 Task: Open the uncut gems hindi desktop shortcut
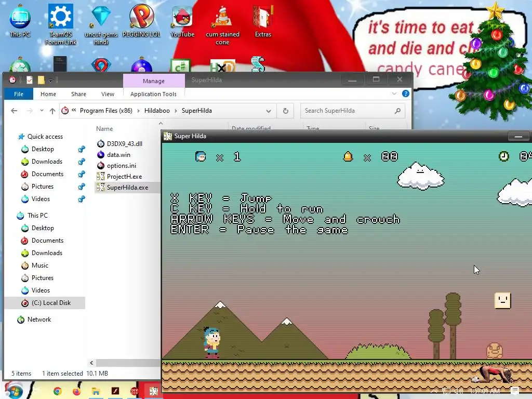click(x=101, y=24)
